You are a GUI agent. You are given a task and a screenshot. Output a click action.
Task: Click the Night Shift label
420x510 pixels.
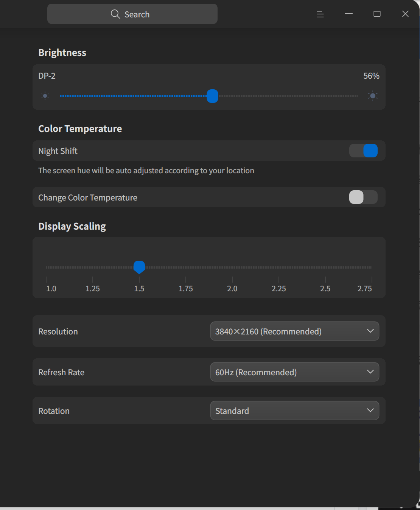[58, 151]
